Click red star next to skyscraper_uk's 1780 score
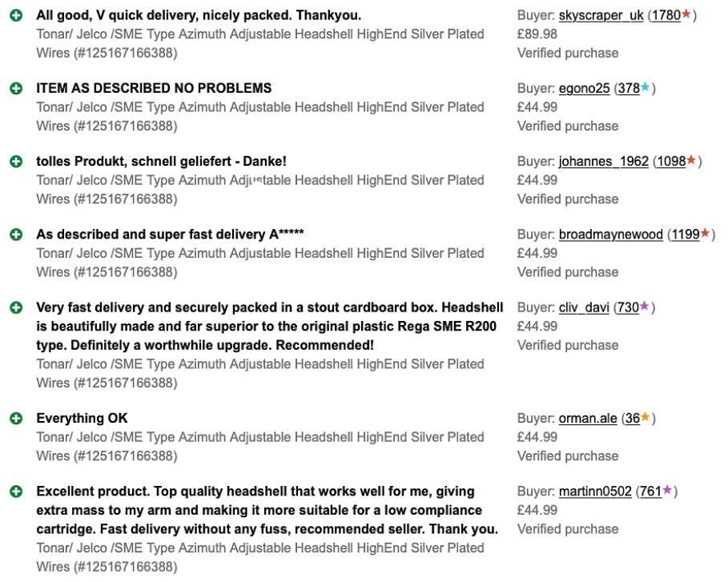The image size is (728, 582). [686, 14]
